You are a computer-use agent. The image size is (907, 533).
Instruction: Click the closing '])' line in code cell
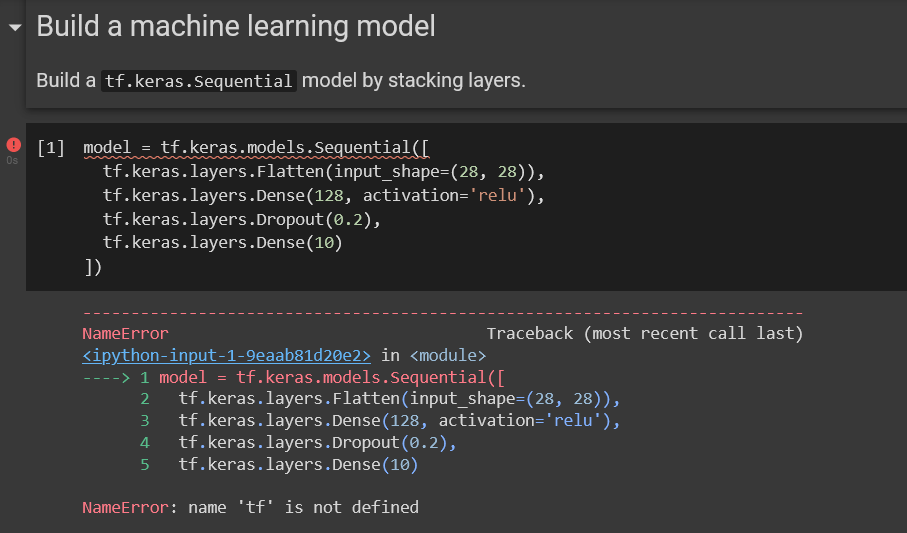pyautogui.click(x=93, y=267)
